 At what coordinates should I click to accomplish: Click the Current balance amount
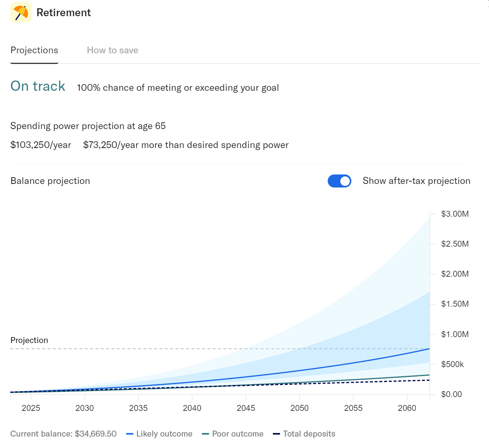95,433
